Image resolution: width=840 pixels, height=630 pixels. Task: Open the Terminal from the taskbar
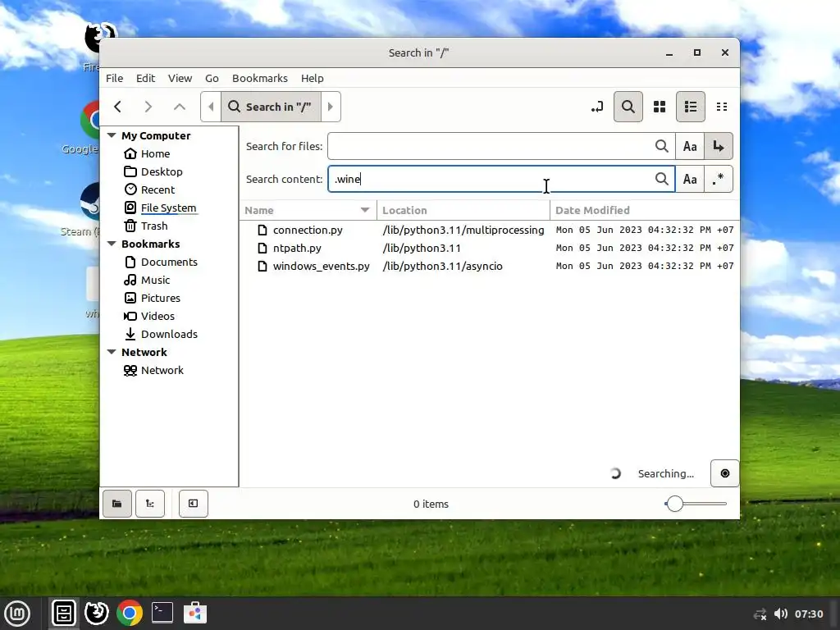tap(162, 613)
